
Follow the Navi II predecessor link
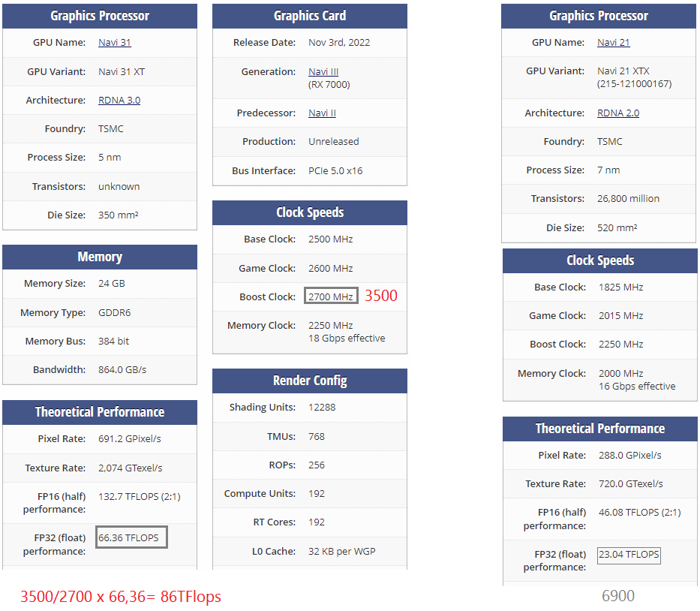[322, 113]
